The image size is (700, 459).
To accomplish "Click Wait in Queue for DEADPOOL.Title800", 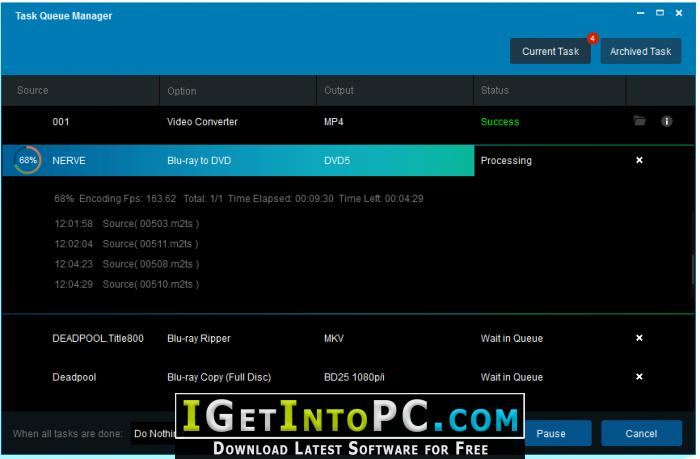I will (512, 338).
